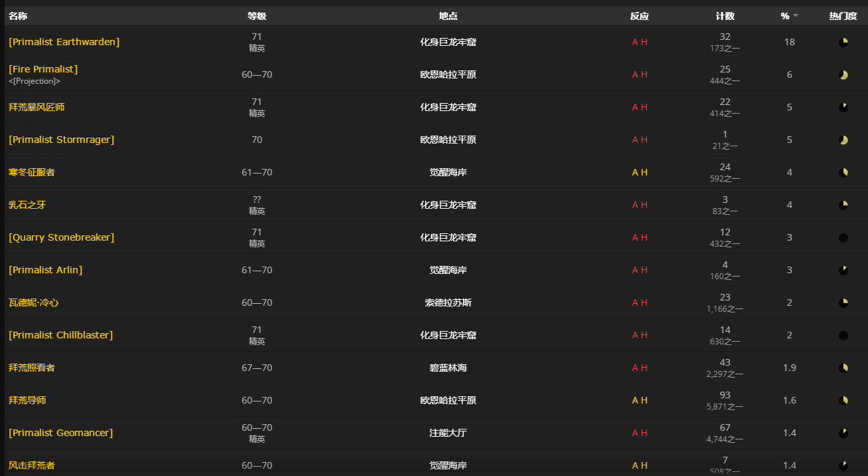Screen dimensions: 868x476
Task: Open the [Primalist Chillblaster] NPC link
Action: click(x=60, y=335)
